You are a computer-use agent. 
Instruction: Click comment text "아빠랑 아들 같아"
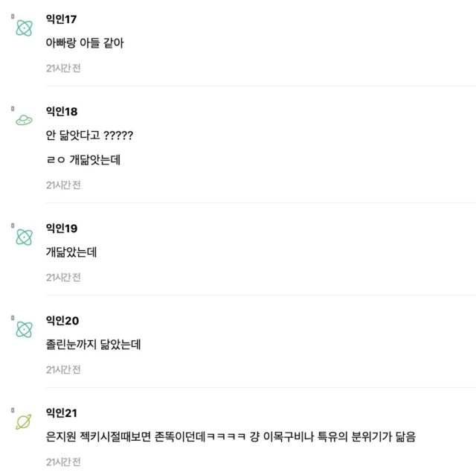85,43
